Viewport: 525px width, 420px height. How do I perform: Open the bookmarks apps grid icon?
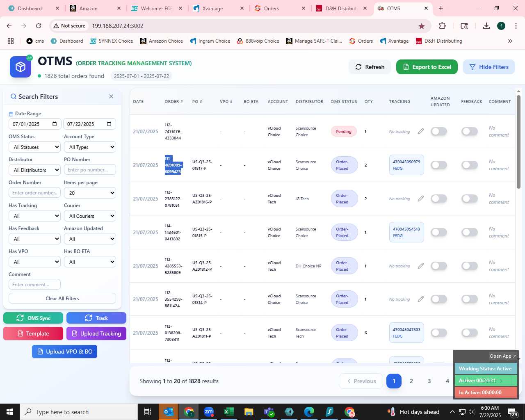[11, 41]
